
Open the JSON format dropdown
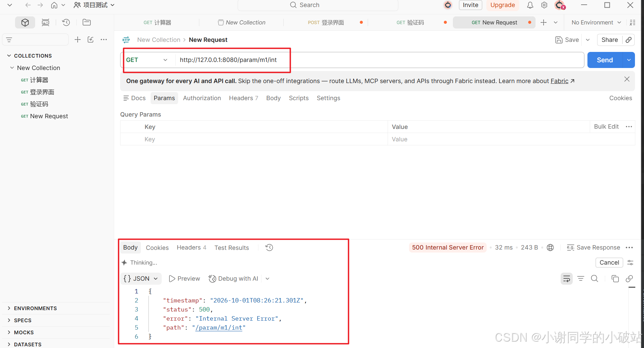coord(141,279)
